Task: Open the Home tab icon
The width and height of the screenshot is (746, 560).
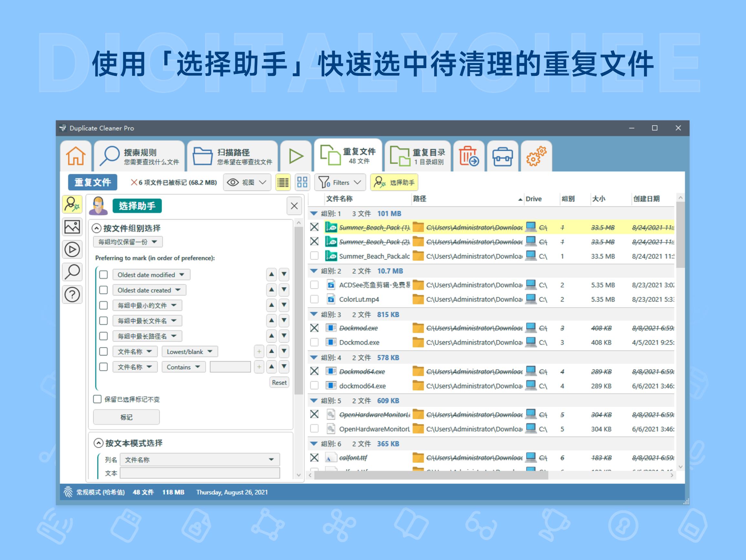Action: pyautogui.click(x=76, y=156)
